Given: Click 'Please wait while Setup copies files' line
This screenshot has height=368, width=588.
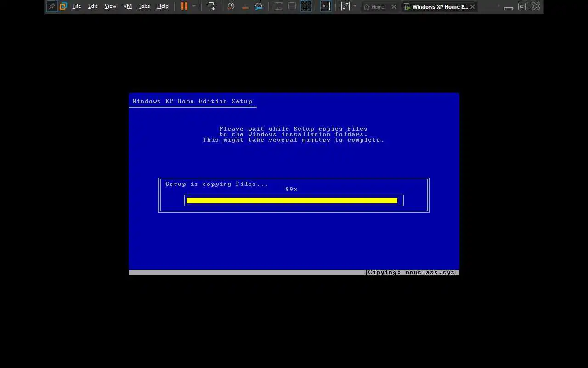Looking at the screenshot, I should pyautogui.click(x=294, y=129).
